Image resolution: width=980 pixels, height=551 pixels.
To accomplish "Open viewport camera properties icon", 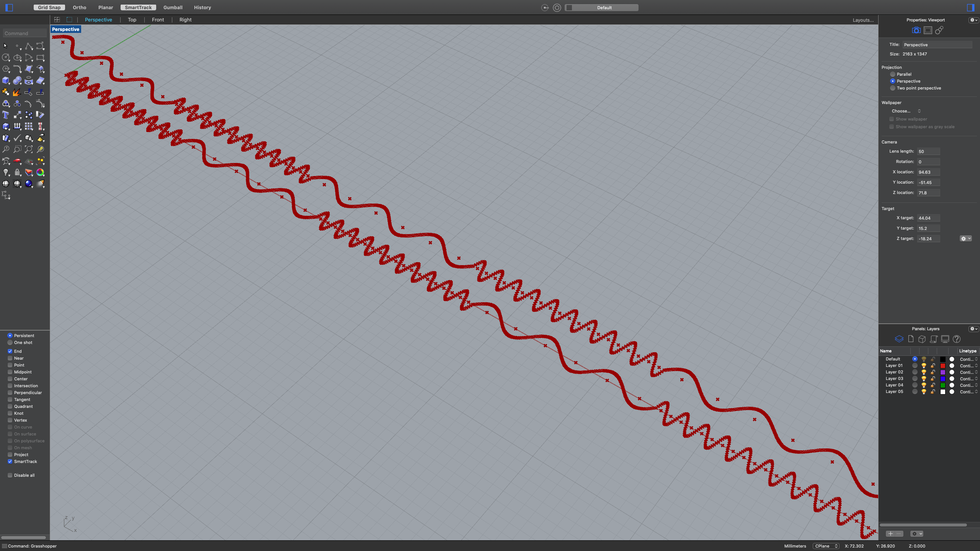I will tap(916, 30).
